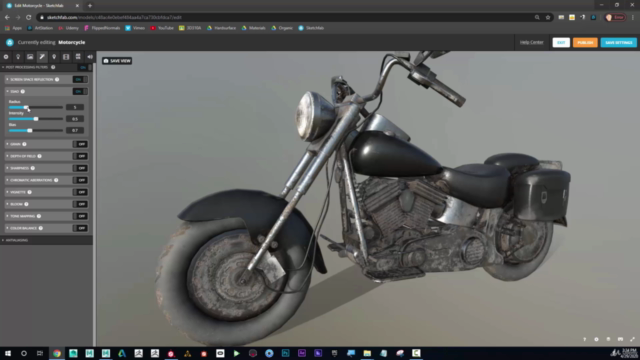Image resolution: width=640 pixels, height=360 pixels.
Task: Click the SSAO Intensity slider track
Action: pos(36,119)
